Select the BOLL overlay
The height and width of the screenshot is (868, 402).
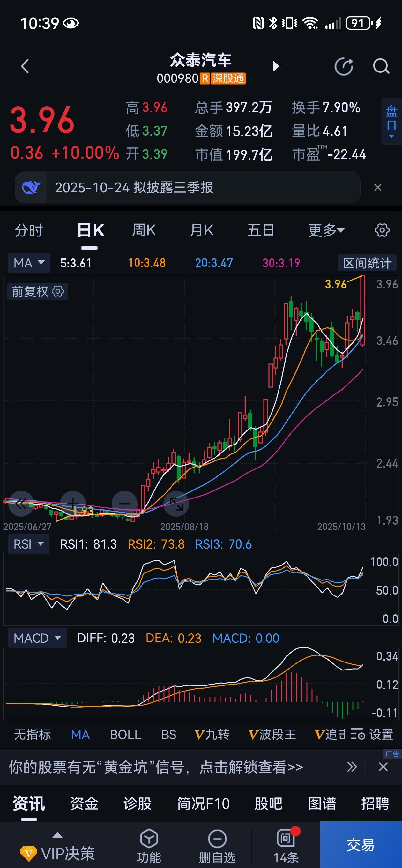tap(125, 735)
